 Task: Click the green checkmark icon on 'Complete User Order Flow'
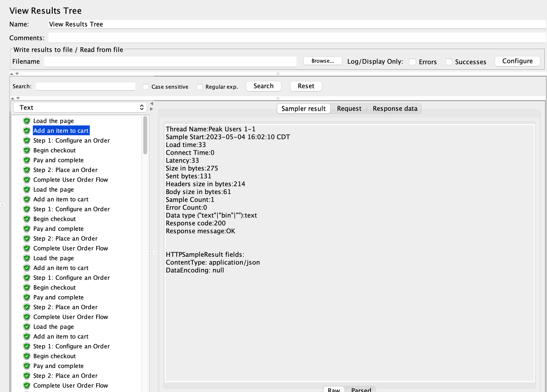click(27, 179)
